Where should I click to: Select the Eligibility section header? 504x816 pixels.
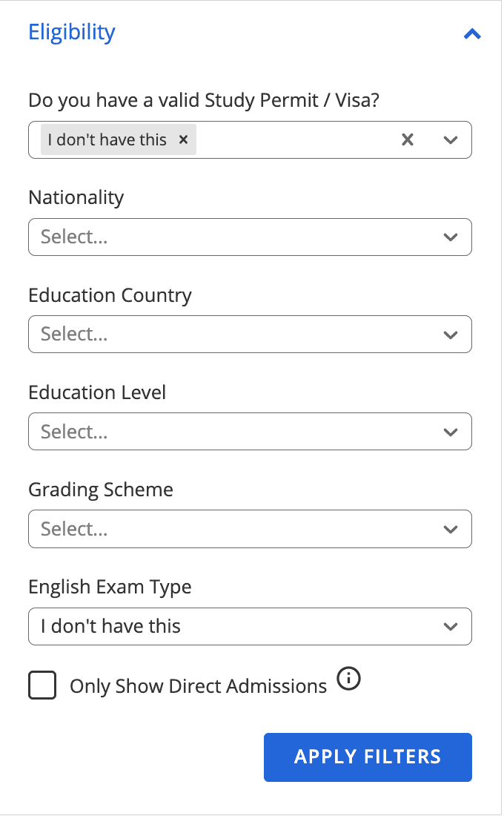(x=71, y=32)
